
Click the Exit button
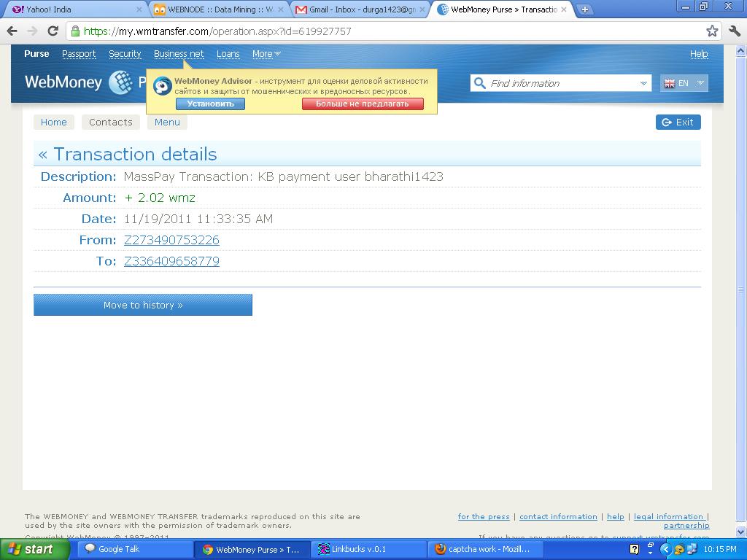pos(678,122)
